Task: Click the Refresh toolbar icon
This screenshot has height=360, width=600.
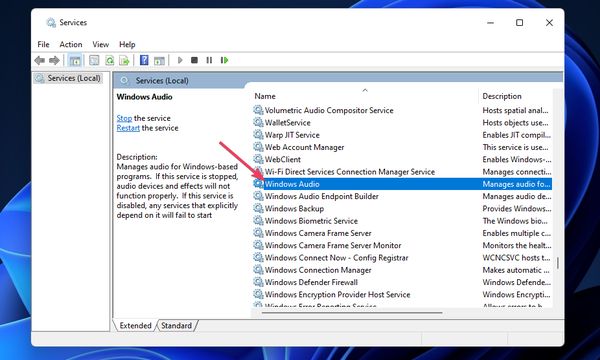Action: [x=109, y=60]
